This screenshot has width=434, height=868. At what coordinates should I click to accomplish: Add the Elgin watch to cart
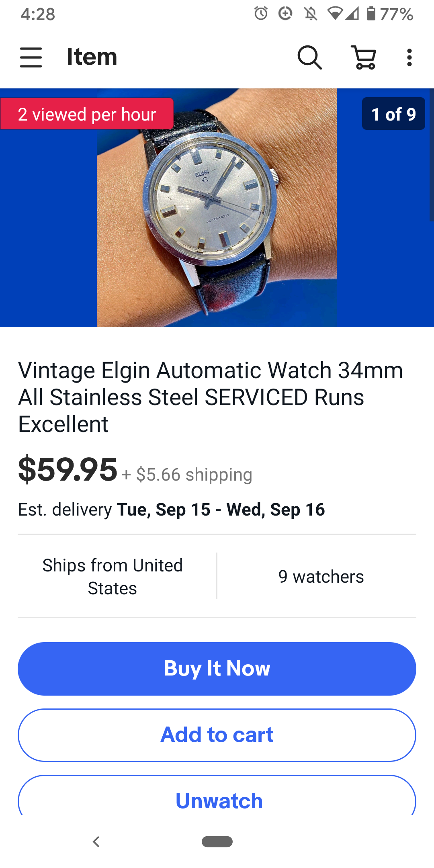pos(217,735)
